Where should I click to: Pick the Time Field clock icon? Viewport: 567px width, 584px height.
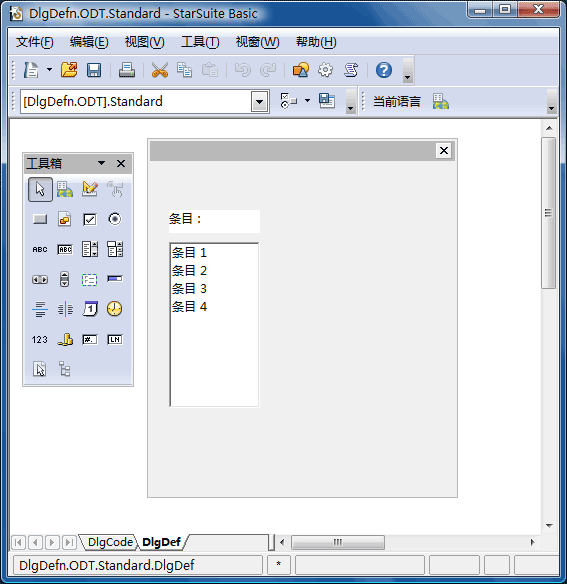pyautogui.click(x=115, y=309)
